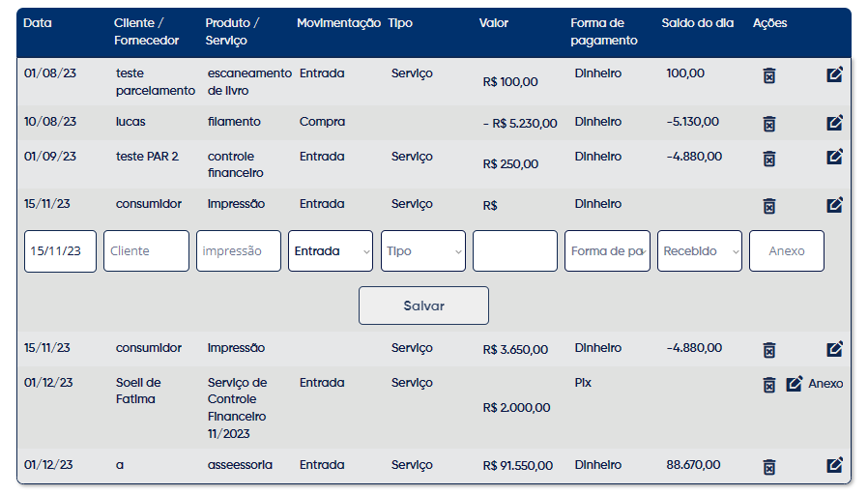Focus the Cliente input field
868x495 pixels.
(146, 250)
